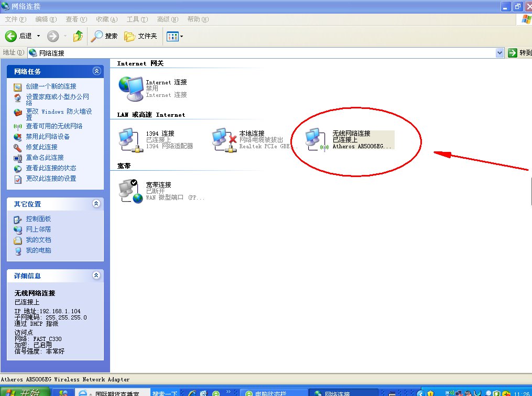Collapse the 详细信息 panel
This screenshot has height=396, width=532.
(x=96, y=276)
